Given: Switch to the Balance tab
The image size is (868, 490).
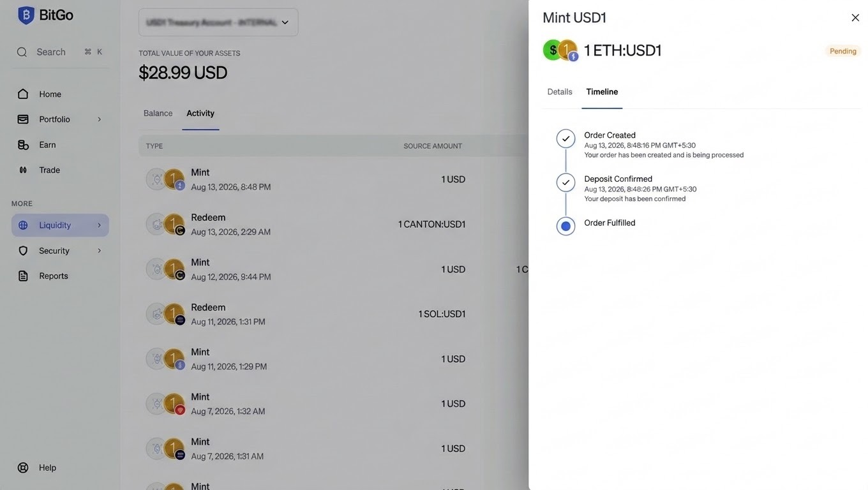Looking at the screenshot, I should tap(158, 113).
